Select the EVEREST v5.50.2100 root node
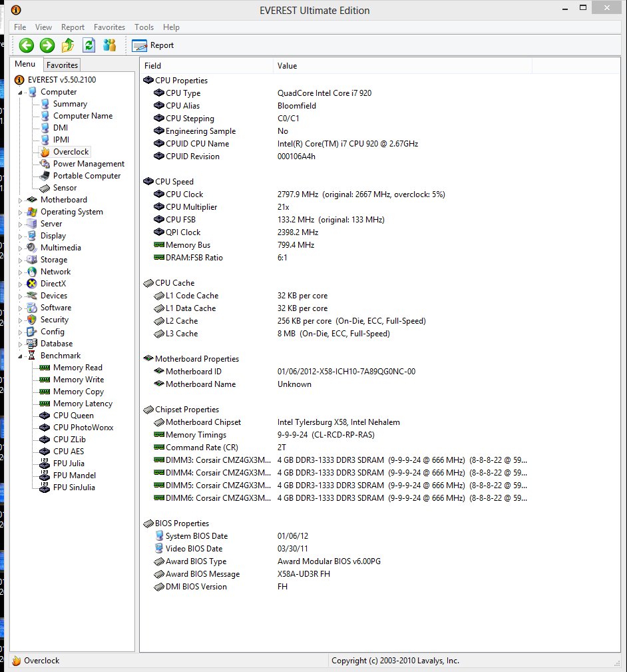Screen dimensions: 627x672 click(x=55, y=80)
